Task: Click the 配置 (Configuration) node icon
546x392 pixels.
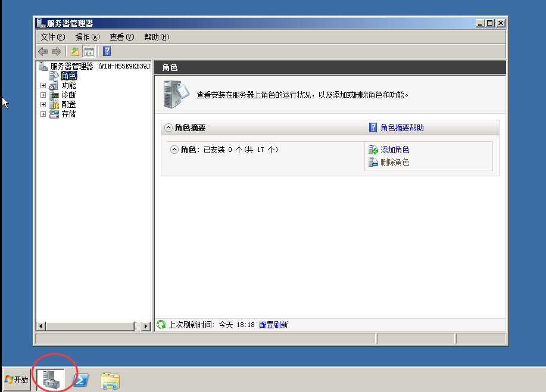Action: [x=54, y=104]
